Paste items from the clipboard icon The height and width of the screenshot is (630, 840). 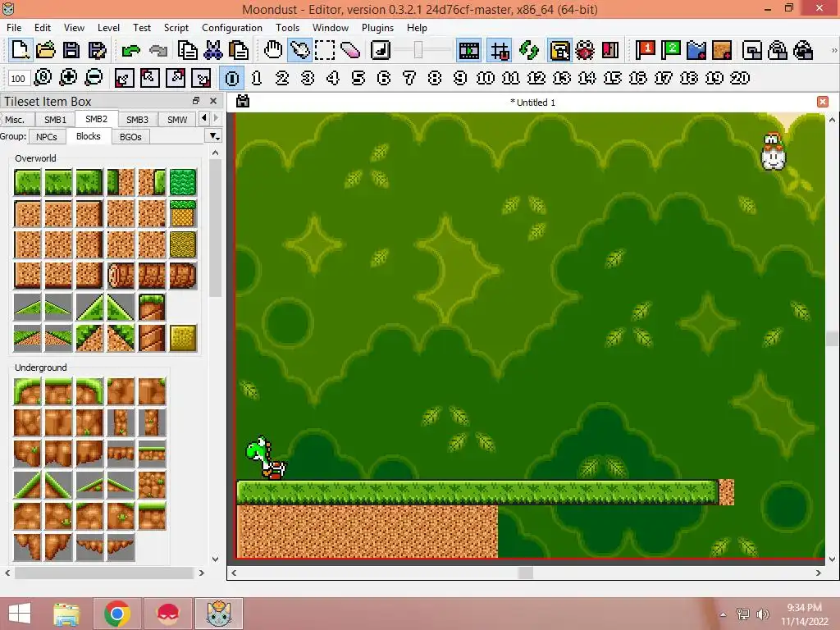[x=239, y=50]
